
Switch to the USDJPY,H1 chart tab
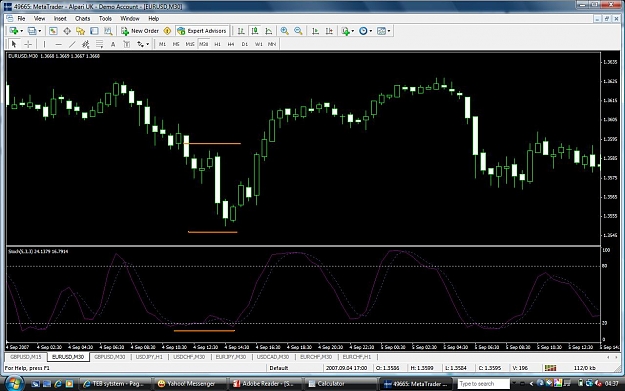(149, 357)
